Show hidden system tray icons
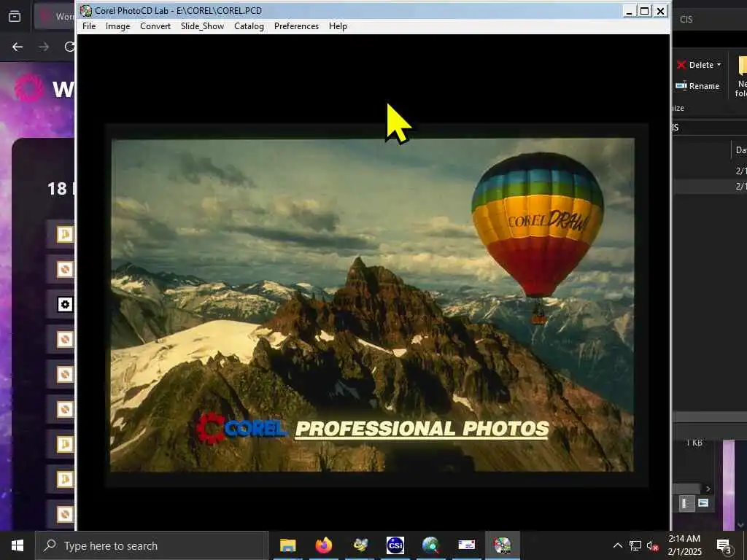This screenshot has height=560, width=747. [617, 545]
